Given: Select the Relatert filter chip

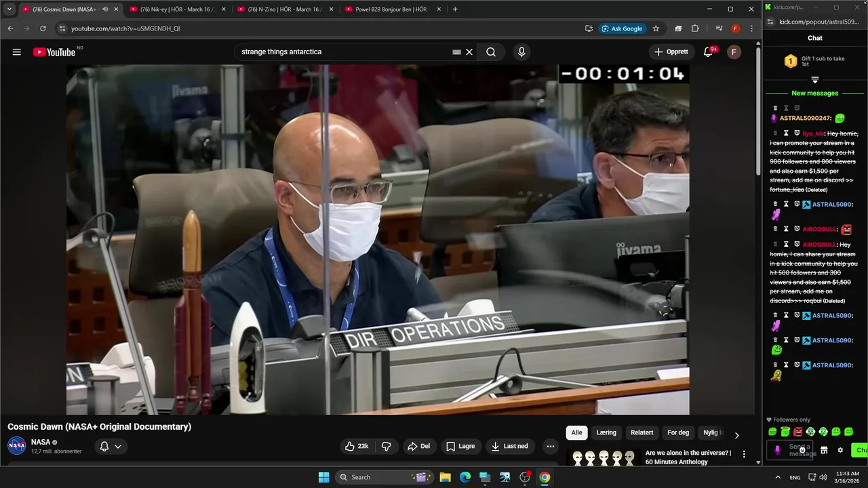Looking at the screenshot, I should (642, 432).
